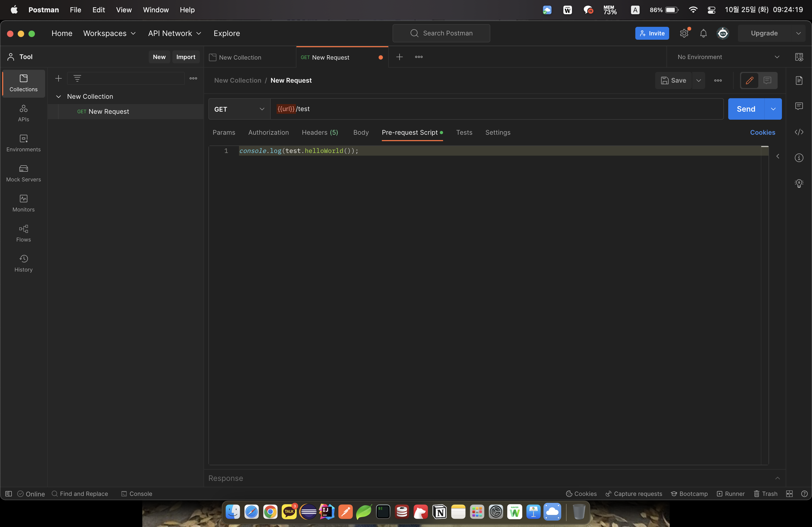Collapse the New Collection tree item

[58, 97]
